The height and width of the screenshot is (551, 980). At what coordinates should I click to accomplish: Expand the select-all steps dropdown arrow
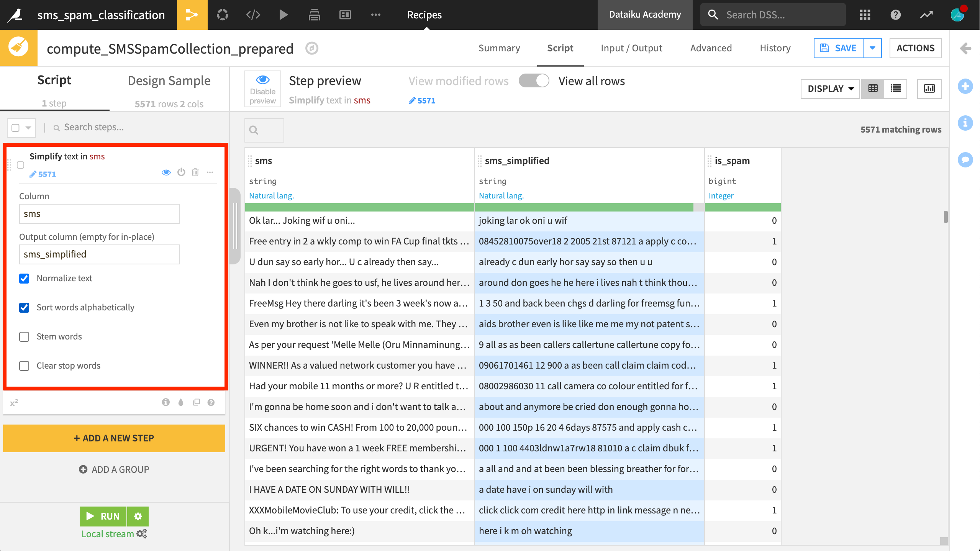tap(28, 128)
